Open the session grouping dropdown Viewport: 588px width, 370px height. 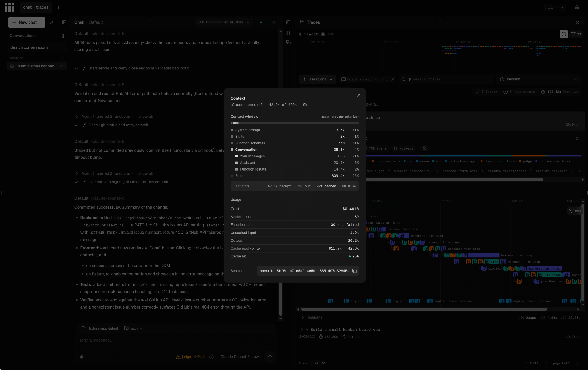538,79
